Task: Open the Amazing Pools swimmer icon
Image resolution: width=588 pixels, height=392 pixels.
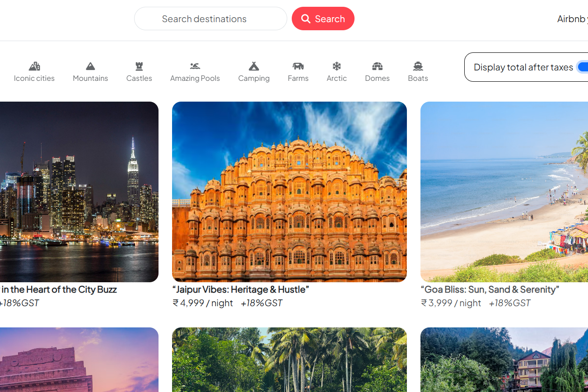Action: [195, 66]
